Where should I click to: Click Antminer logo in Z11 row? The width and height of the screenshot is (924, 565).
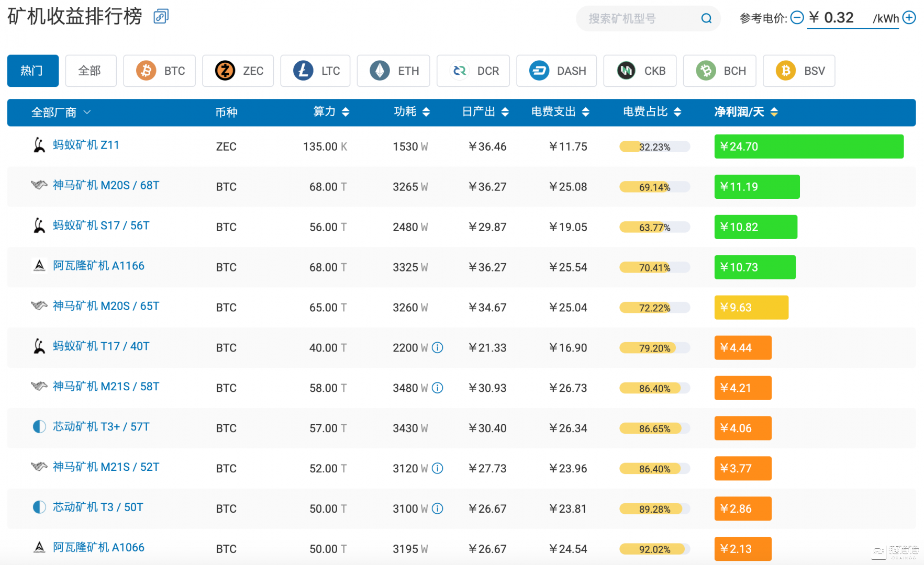coord(39,145)
